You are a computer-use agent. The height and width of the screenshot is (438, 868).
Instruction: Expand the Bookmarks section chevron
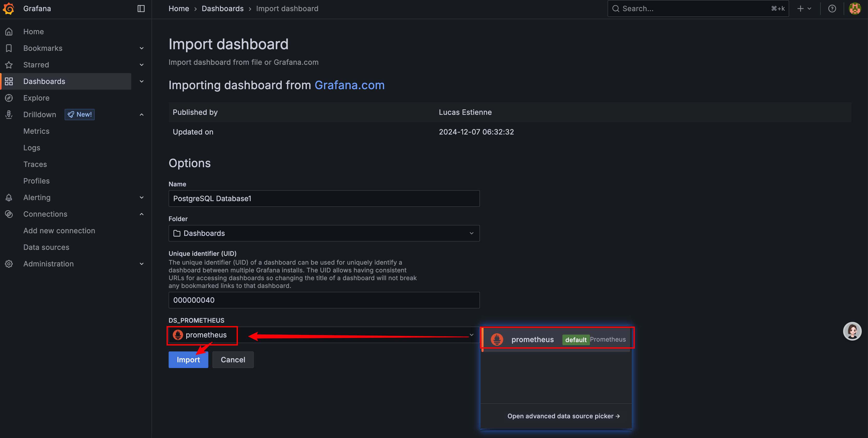pyautogui.click(x=142, y=48)
